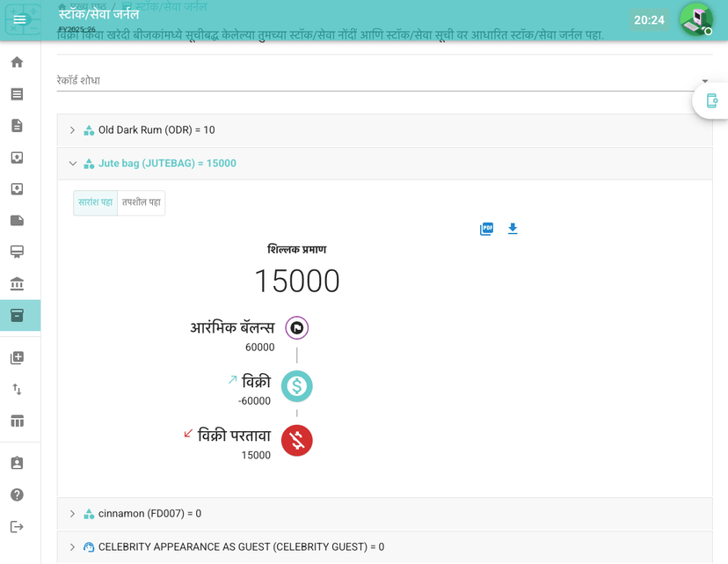The height and width of the screenshot is (564, 728).
Task: Click the red विक्री परतावा circle icon
Action: point(296,441)
